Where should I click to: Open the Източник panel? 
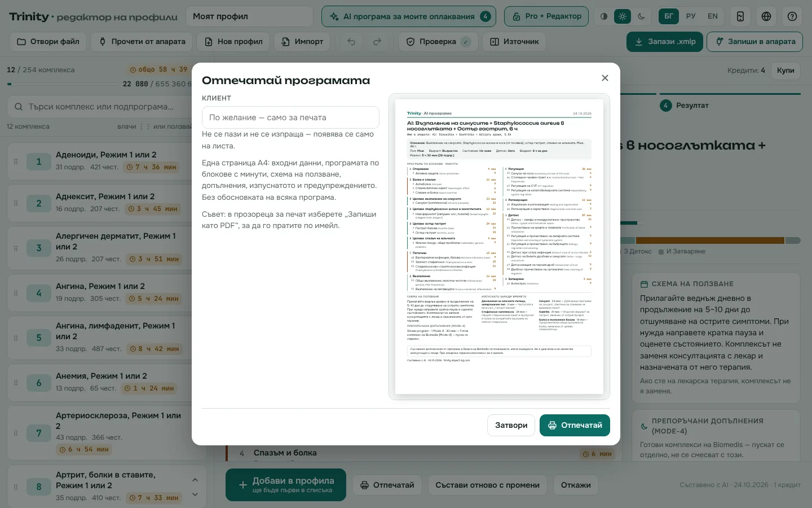pos(514,41)
